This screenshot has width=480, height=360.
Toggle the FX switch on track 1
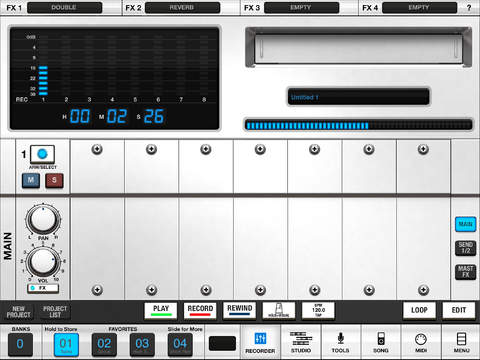43,288
